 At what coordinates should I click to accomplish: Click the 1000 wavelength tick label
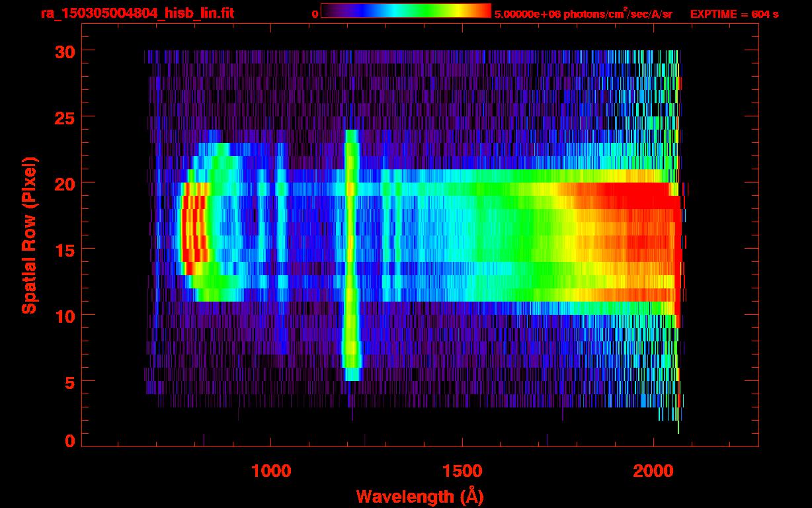(271, 471)
